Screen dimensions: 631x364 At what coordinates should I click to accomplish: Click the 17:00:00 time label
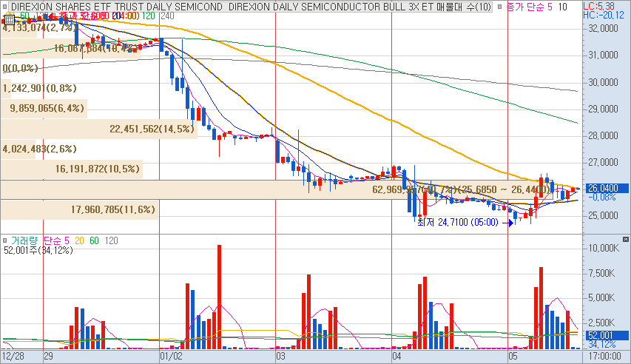tap(604, 357)
